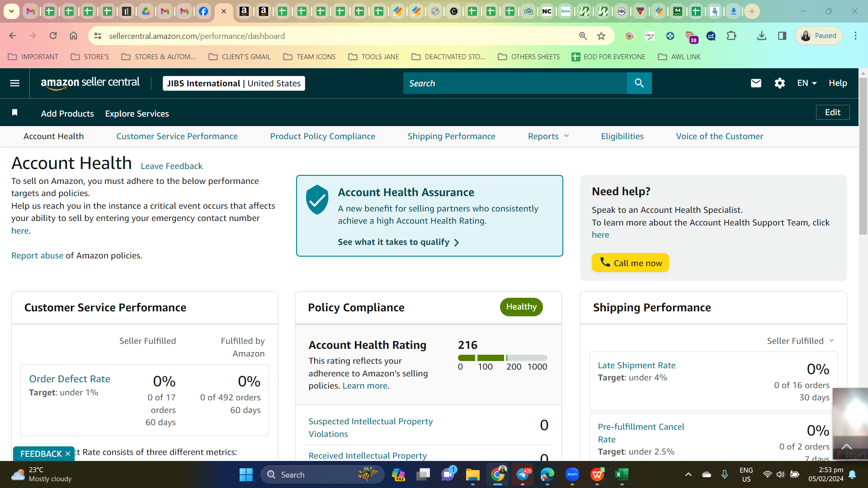
Task: Click the Edit button
Action: 833,113
